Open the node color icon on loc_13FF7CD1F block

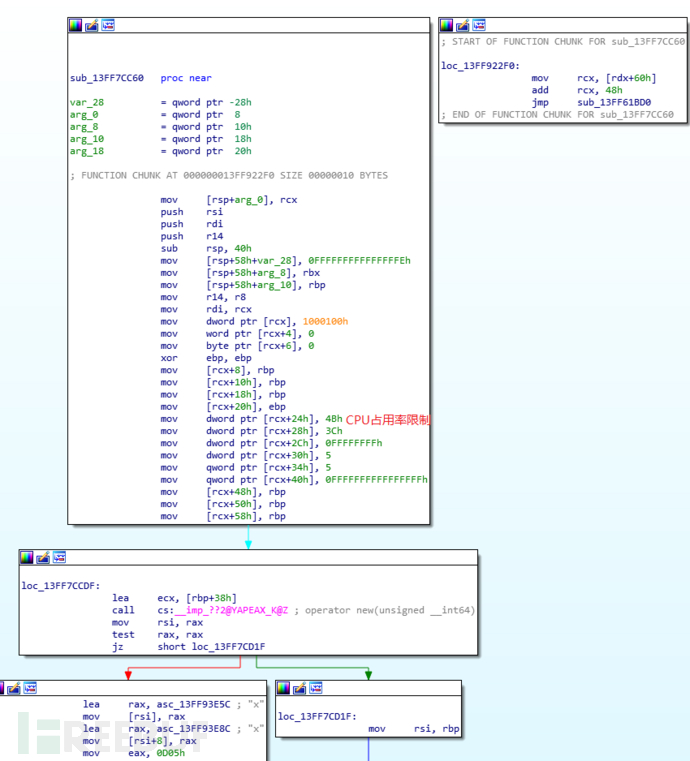283,688
